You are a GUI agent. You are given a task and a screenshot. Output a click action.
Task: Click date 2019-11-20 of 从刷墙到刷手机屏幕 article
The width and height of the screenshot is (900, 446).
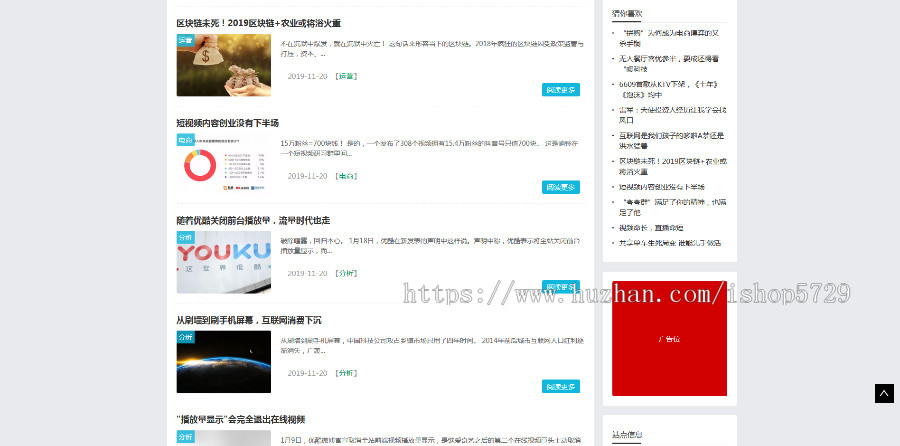tap(307, 373)
